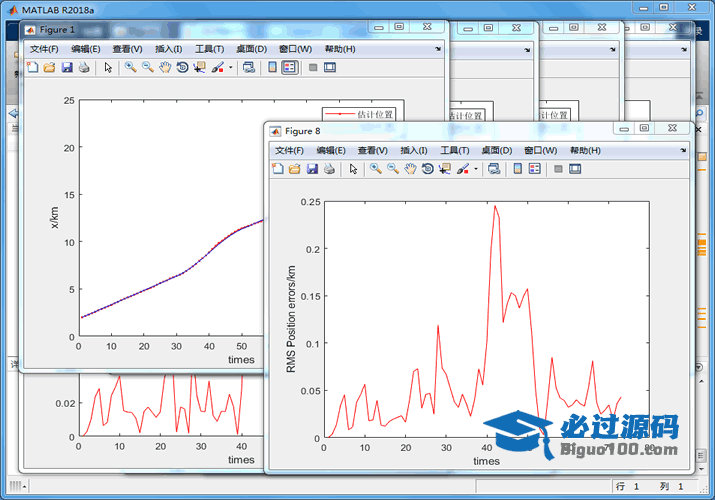Click 列 1 status bar entry in MATLAB
715x500 pixels.
[x=671, y=486]
